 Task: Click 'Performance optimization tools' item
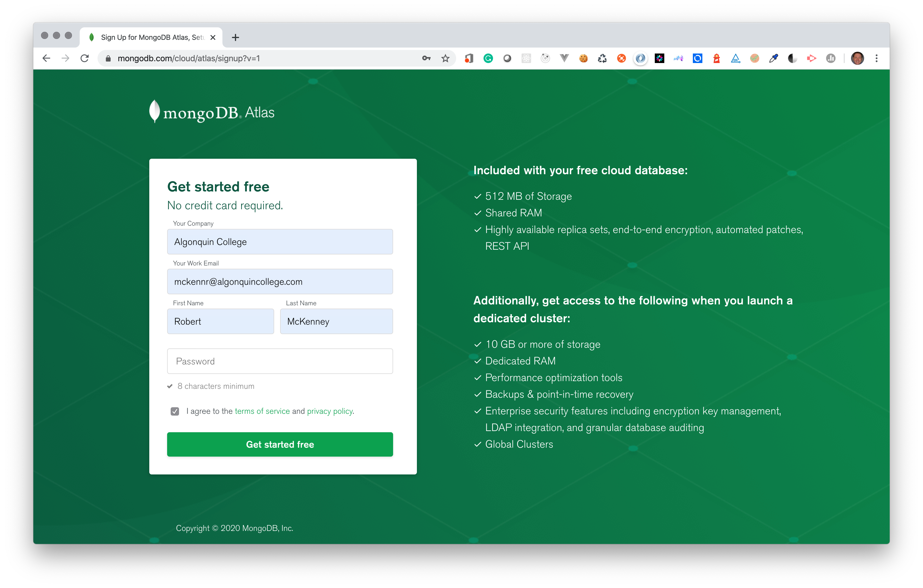click(x=553, y=378)
